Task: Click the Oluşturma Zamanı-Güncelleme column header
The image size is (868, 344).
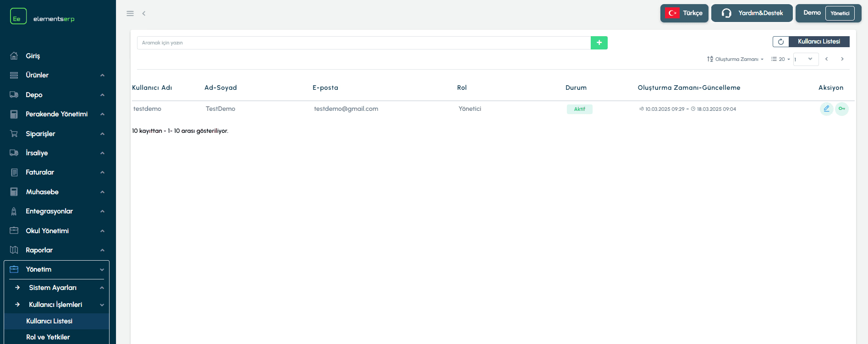Action: [x=689, y=87]
